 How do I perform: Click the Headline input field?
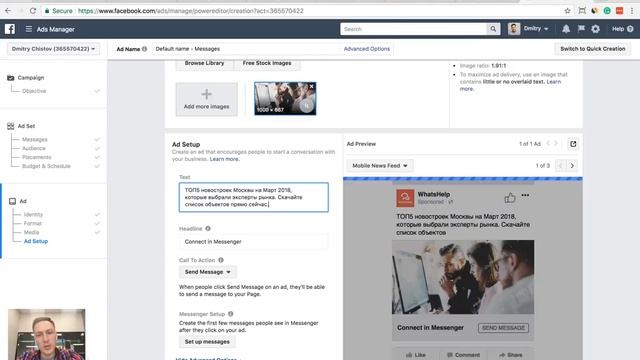click(x=253, y=242)
